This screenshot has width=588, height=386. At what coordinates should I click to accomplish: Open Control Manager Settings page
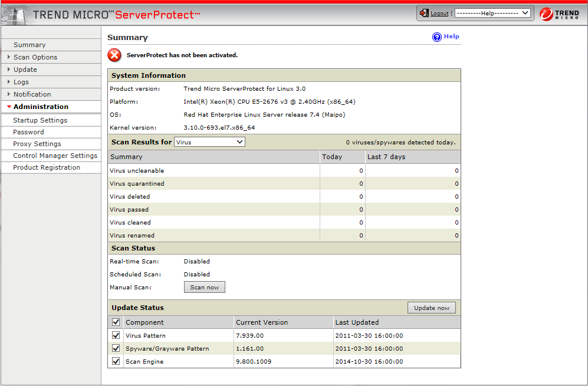click(55, 156)
